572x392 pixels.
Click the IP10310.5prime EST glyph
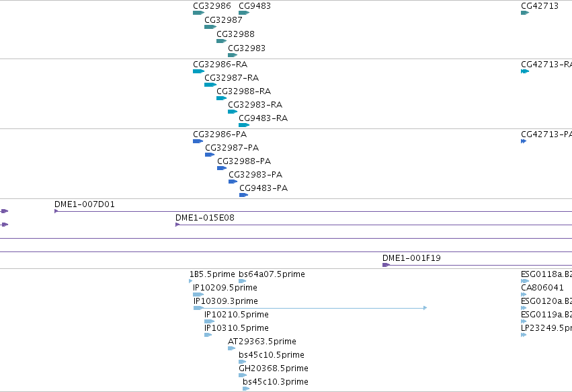[208, 335]
